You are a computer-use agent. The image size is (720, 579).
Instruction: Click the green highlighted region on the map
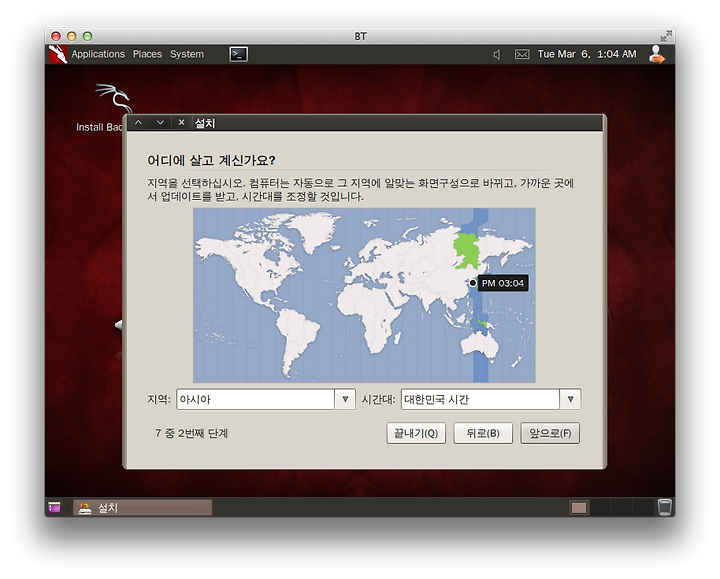[x=467, y=251]
